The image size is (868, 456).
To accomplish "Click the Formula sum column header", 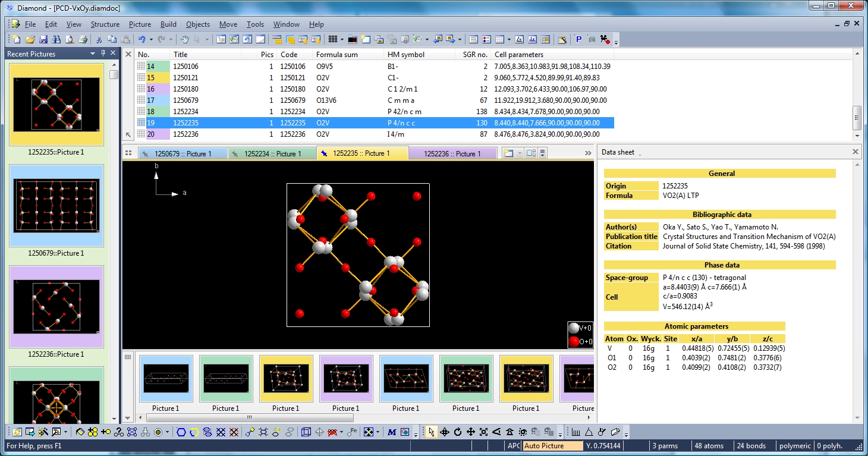I will (336, 55).
